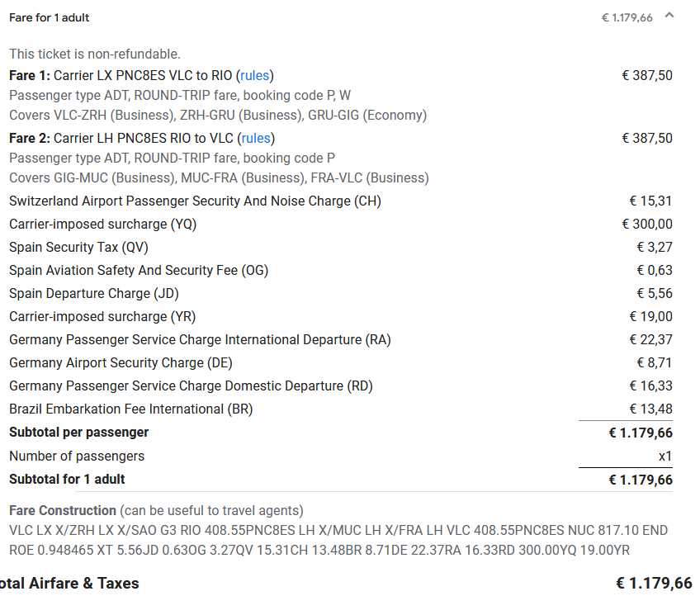Click the Spain Departure Charge (JD) row
Image resolution: width=700 pixels, height=596 pixels.
point(93,293)
